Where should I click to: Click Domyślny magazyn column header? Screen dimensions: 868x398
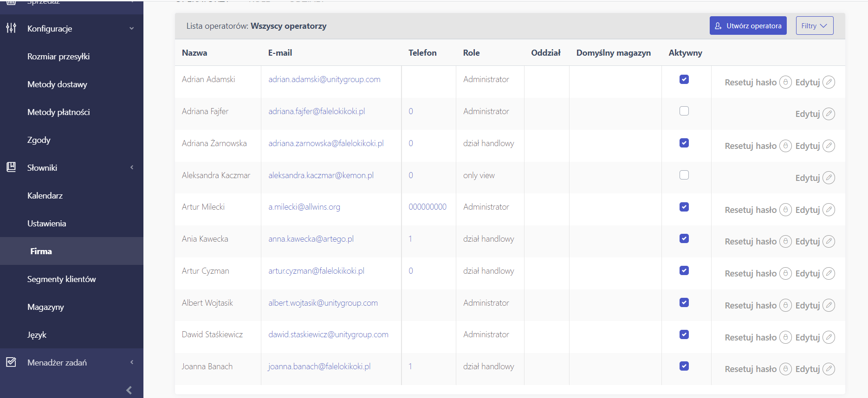pos(614,53)
